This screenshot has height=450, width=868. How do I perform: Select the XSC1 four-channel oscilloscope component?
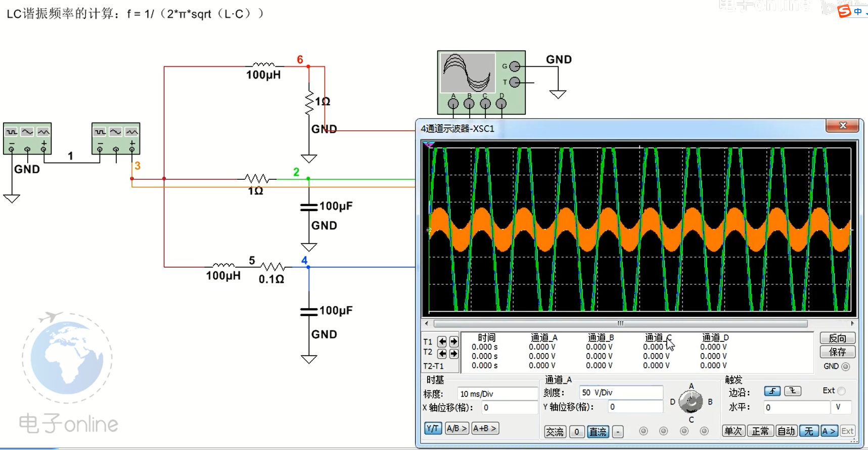click(481, 82)
